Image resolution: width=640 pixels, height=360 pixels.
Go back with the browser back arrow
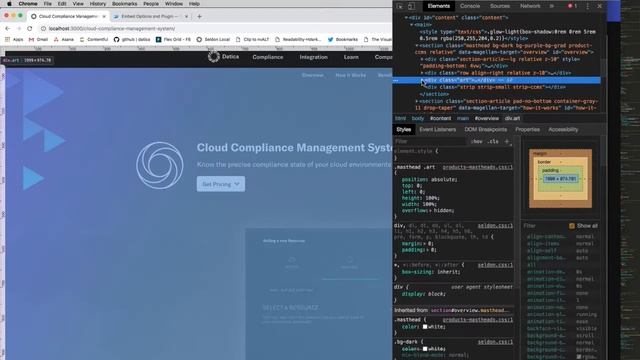tap(8, 29)
